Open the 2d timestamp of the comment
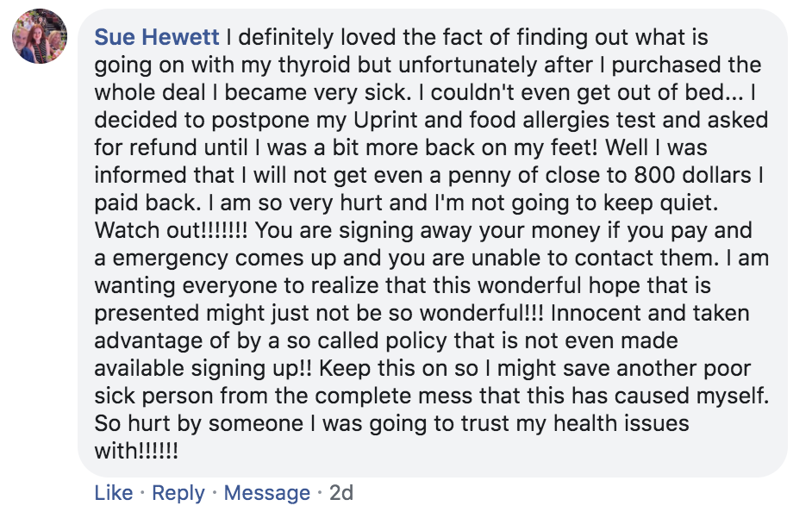This screenshot has width=812, height=512. [x=341, y=493]
